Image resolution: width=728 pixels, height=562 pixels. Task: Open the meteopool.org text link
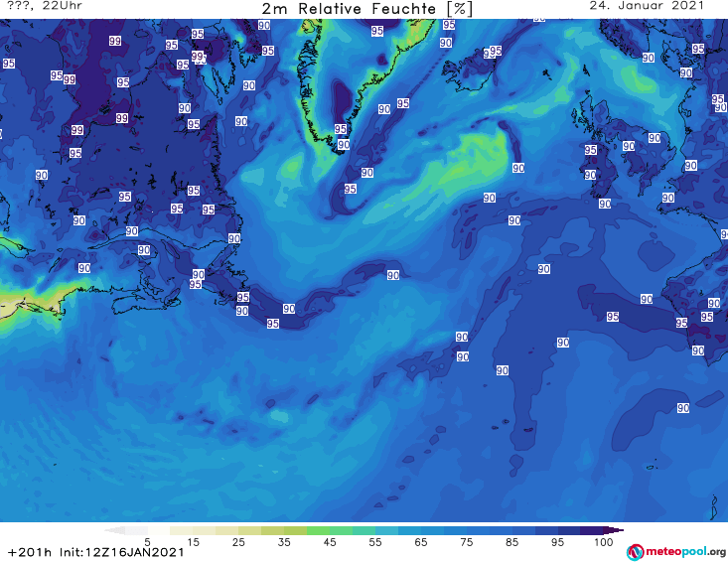coord(685,552)
